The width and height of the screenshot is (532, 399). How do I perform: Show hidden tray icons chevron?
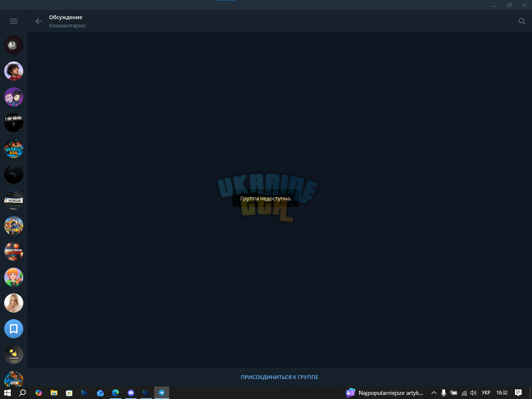click(x=433, y=392)
